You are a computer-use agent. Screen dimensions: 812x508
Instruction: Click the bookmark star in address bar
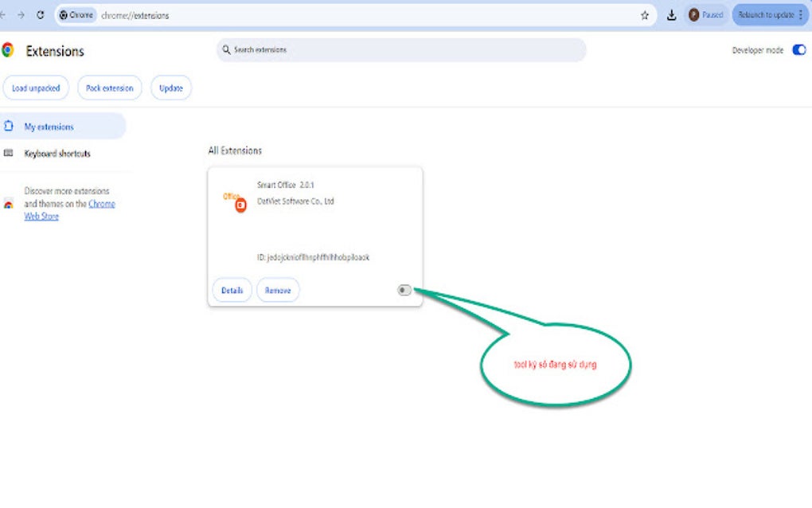pyautogui.click(x=645, y=14)
